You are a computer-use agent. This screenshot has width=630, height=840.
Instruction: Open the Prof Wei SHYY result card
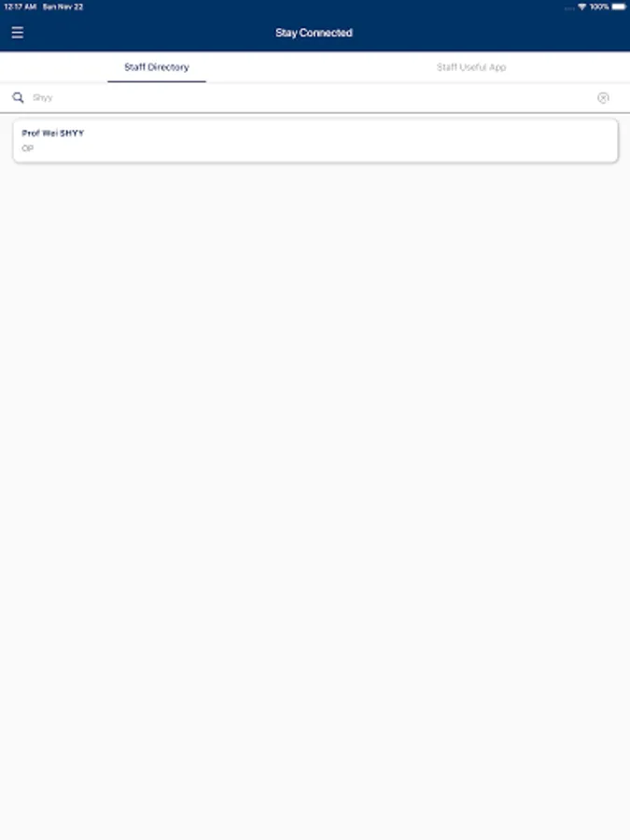point(315,141)
